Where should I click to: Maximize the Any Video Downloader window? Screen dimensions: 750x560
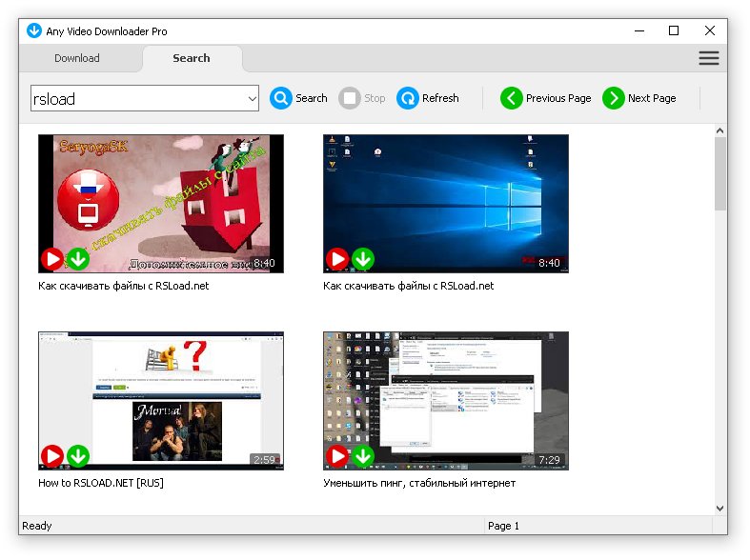click(x=674, y=30)
